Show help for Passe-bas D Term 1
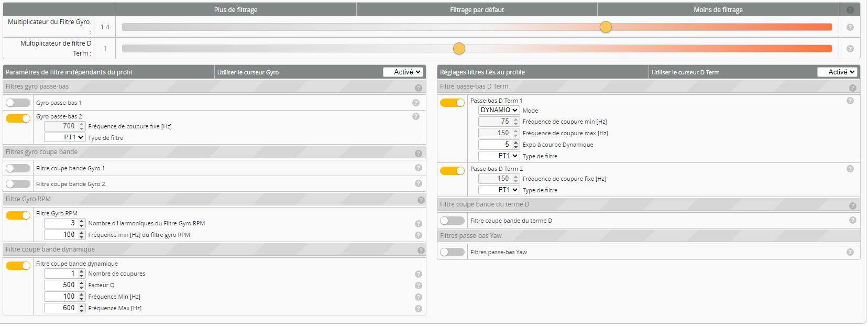Screen dimensions: 868x327 pos(850,101)
